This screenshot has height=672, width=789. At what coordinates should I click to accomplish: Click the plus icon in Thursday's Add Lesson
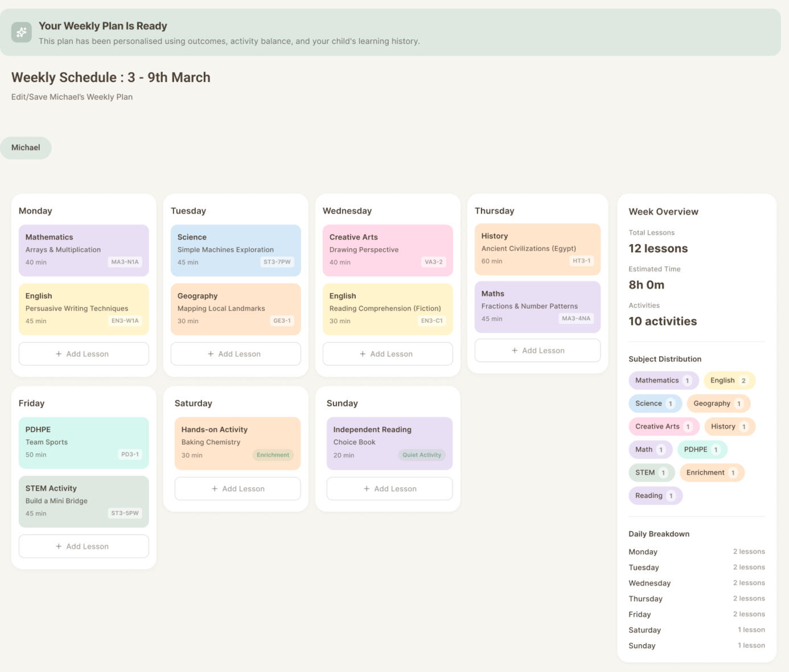coord(515,351)
